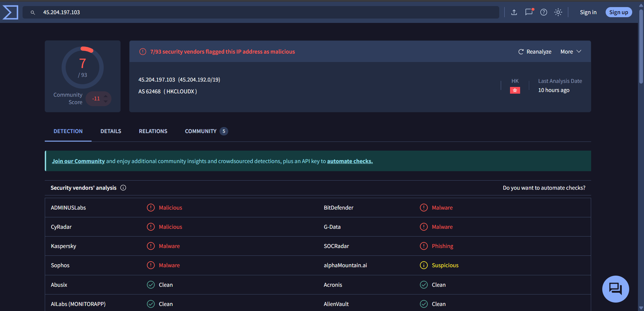The height and width of the screenshot is (311, 644).
Task: Click the 7/93 detection score gauge
Action: (x=82, y=67)
